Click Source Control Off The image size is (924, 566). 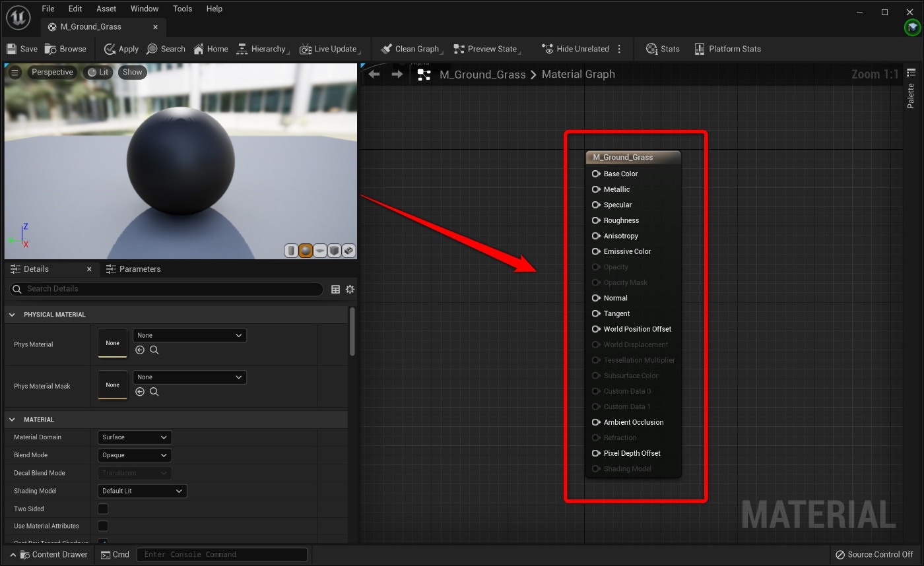874,554
